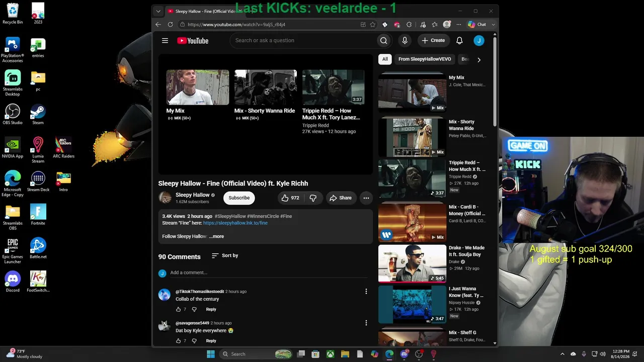Viewport: 644px width, 362px height.
Task: Dislike the 'Collab of the century' comment
Action: (x=194, y=309)
